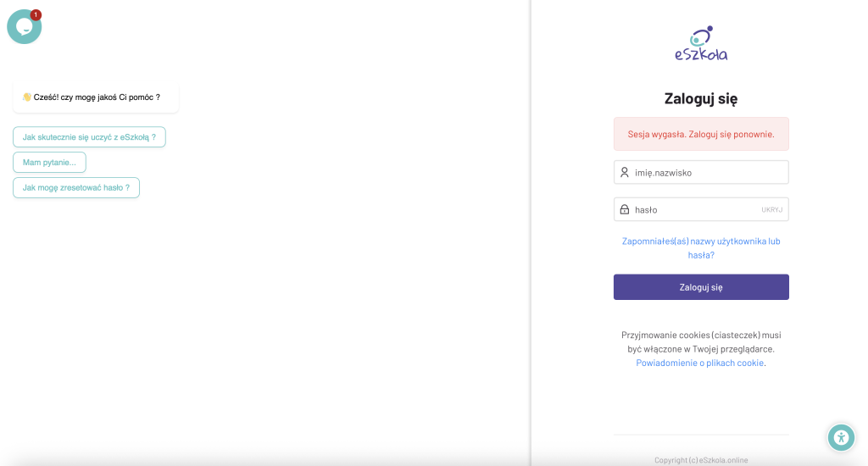Screen dimensions: 868x466
Task: Click the Zaloguj się heading
Action: tap(701, 98)
